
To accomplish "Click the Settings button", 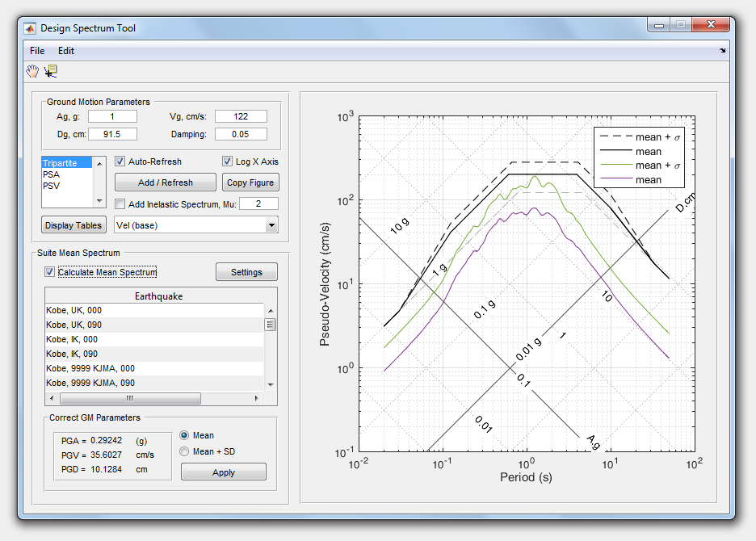I will (246, 272).
